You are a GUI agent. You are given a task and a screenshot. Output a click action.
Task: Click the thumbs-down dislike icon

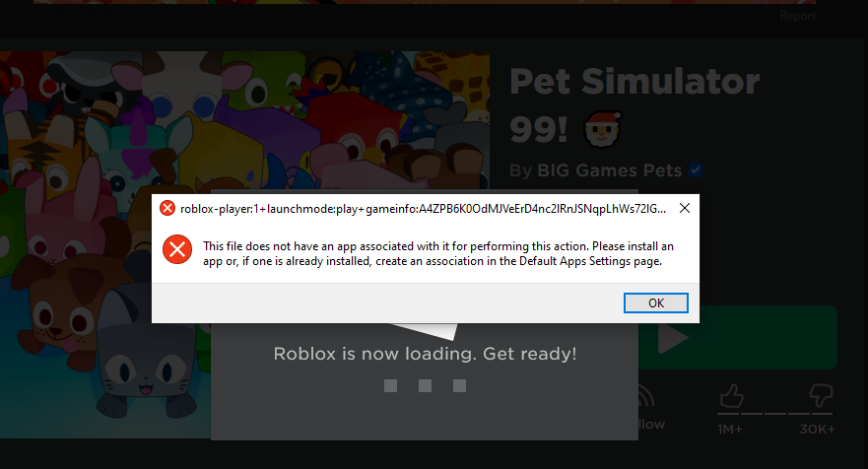(x=821, y=396)
